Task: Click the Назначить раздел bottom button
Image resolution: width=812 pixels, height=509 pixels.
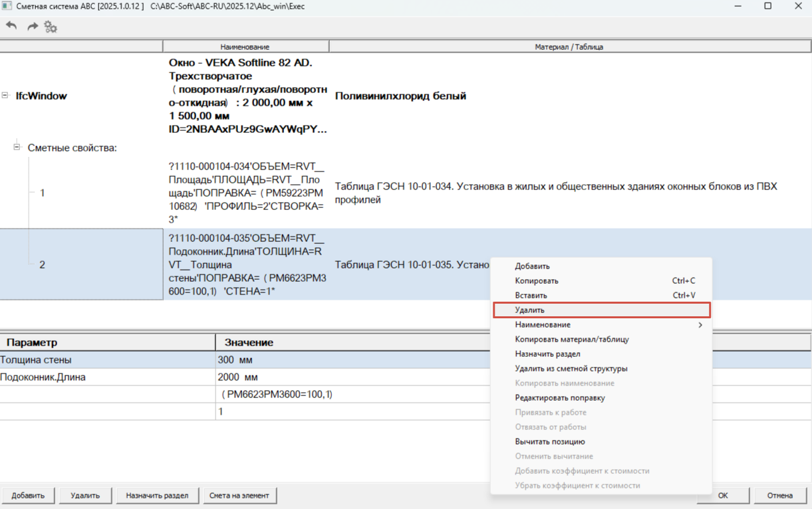Action: (x=157, y=495)
